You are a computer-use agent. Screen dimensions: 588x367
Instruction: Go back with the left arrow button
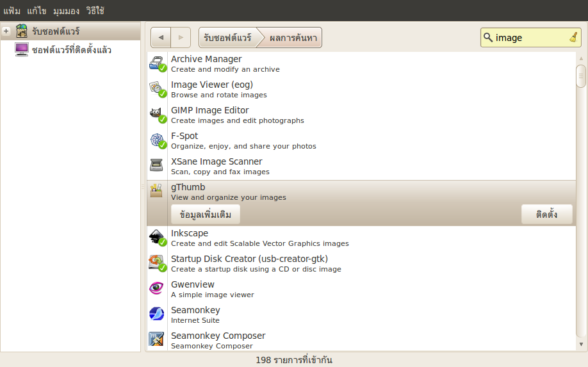(x=161, y=38)
